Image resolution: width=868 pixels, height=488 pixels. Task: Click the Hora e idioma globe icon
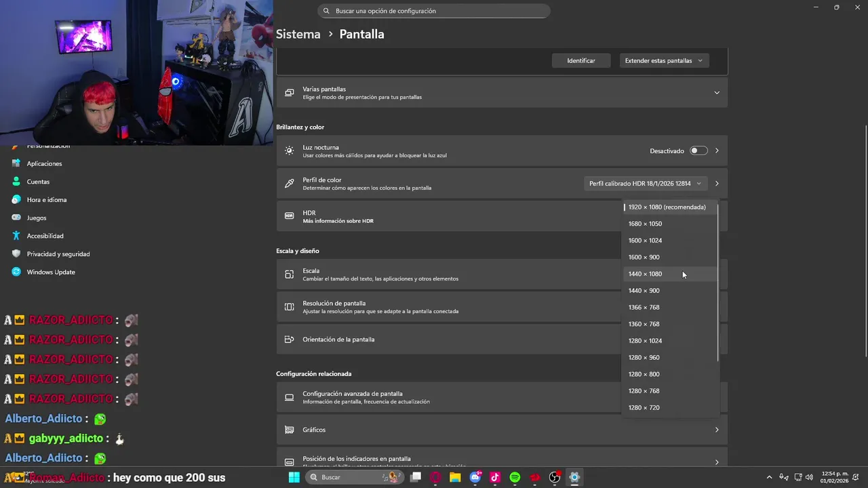tap(16, 200)
